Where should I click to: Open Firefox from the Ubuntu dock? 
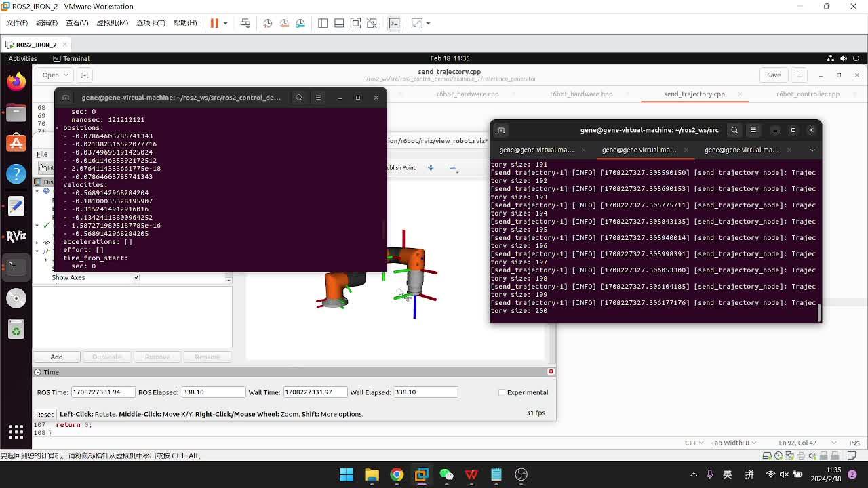tap(16, 81)
